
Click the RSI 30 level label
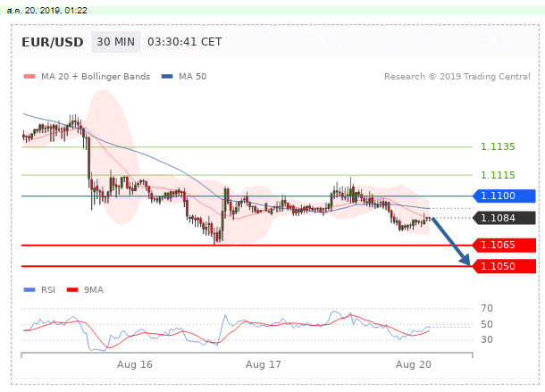(487, 339)
